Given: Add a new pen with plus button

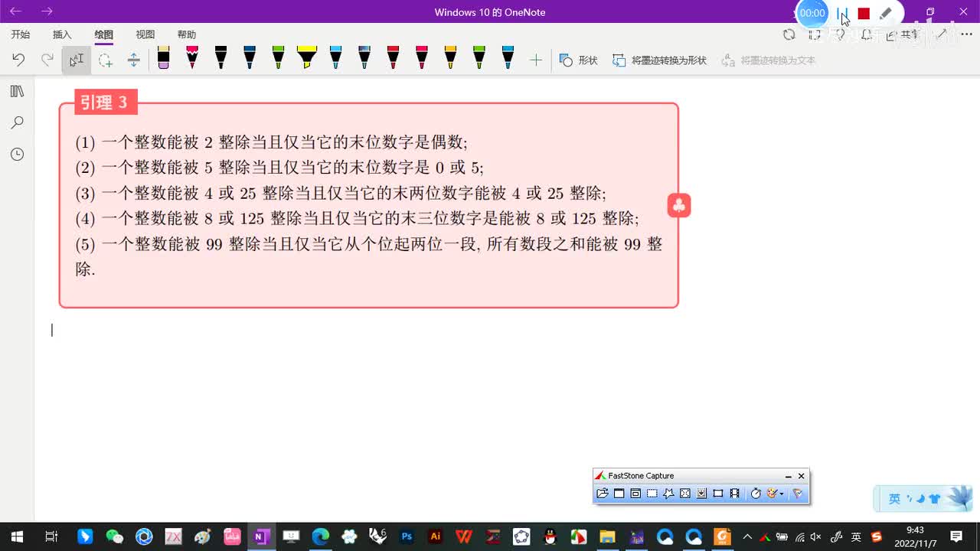Looking at the screenshot, I should pyautogui.click(x=536, y=60).
